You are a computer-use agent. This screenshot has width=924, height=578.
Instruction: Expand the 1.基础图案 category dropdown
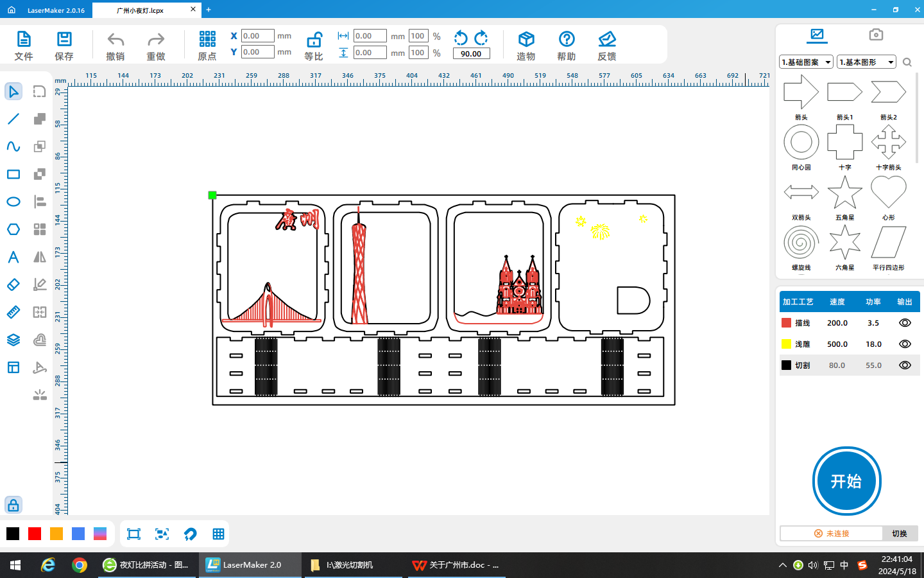[807, 62]
